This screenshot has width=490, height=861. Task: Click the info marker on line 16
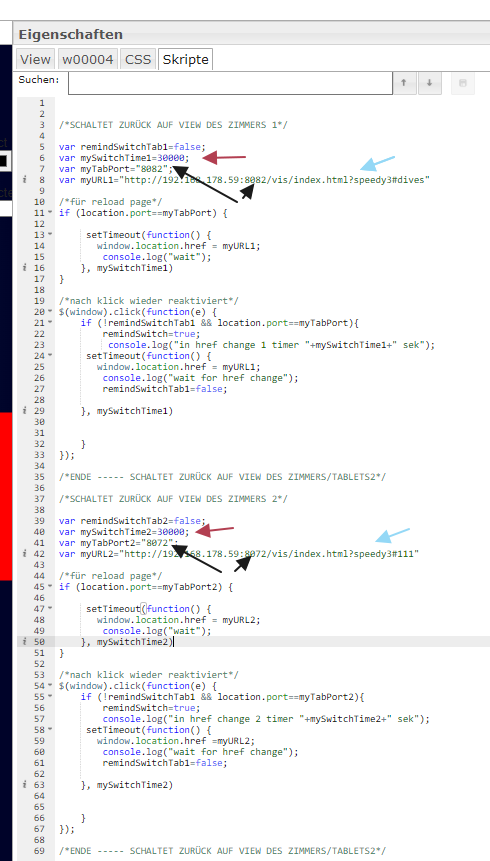25,267
